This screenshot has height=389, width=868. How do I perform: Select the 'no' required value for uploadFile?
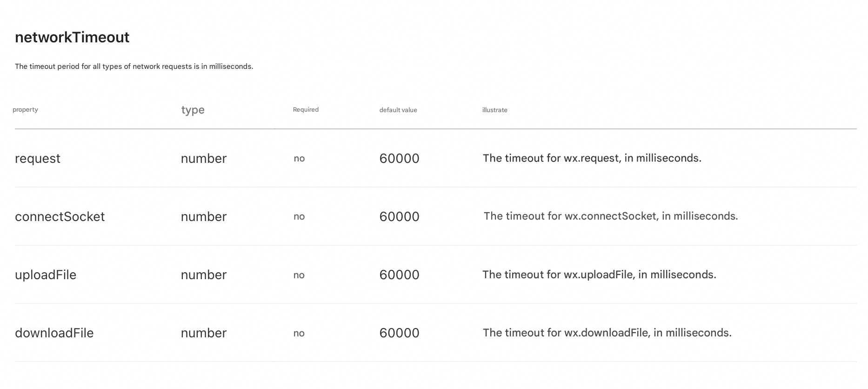(x=299, y=275)
